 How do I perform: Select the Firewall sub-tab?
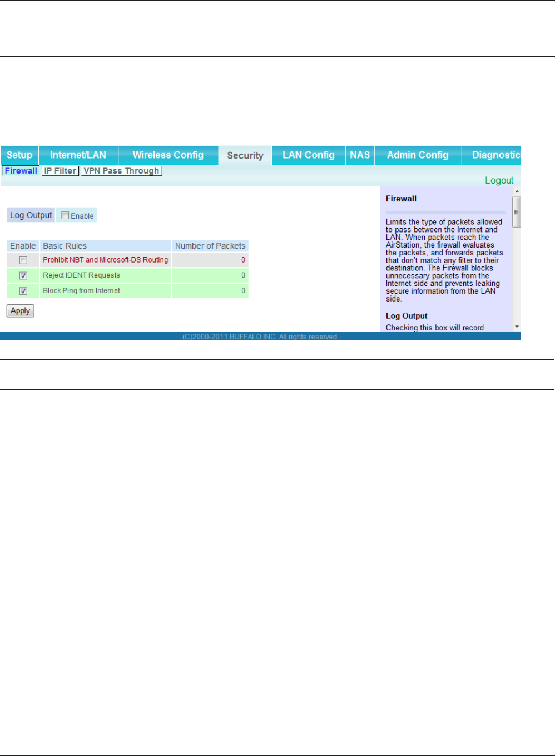click(21, 171)
